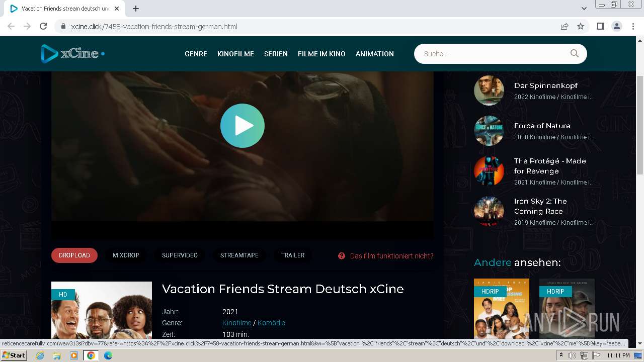Click the scrollbar down arrow
Screen dimensions: 644x362
640,344
